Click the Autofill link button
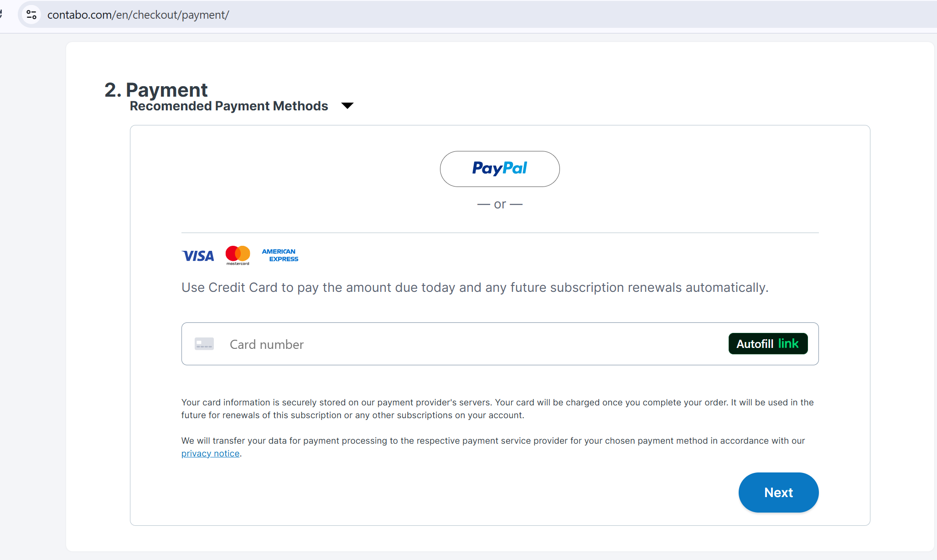The height and width of the screenshot is (560, 937). coord(768,344)
